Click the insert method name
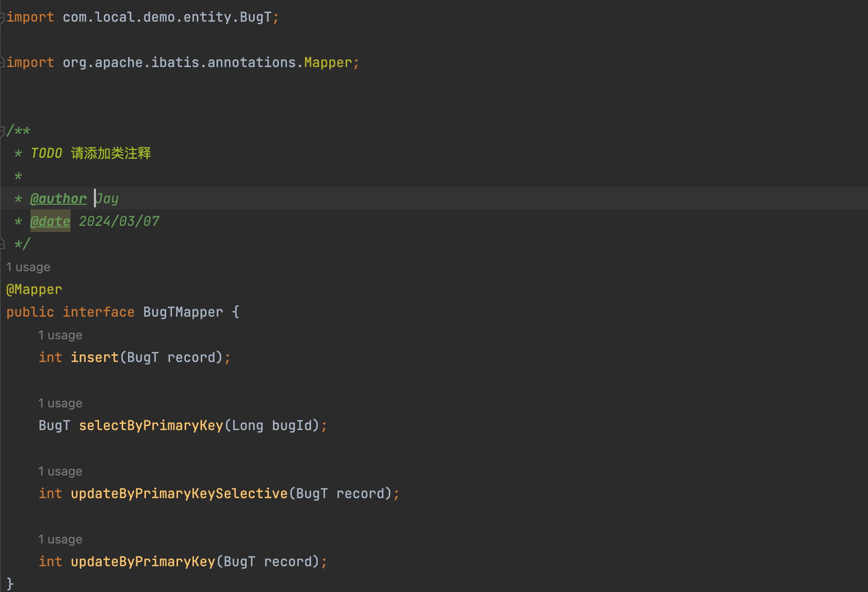The width and height of the screenshot is (868, 592). (94, 357)
